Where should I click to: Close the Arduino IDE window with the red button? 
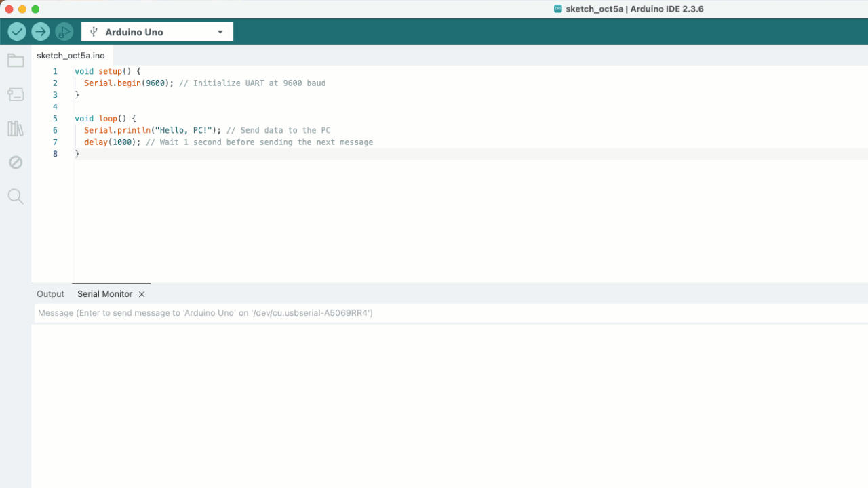pos(9,9)
